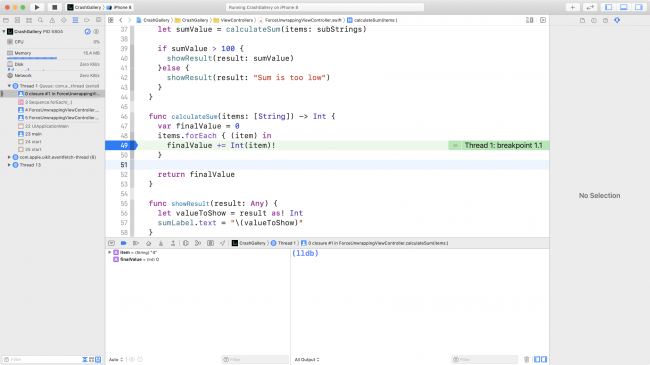Toggle show only crashed threads filter
The image size is (650, 365).
(x=85, y=359)
